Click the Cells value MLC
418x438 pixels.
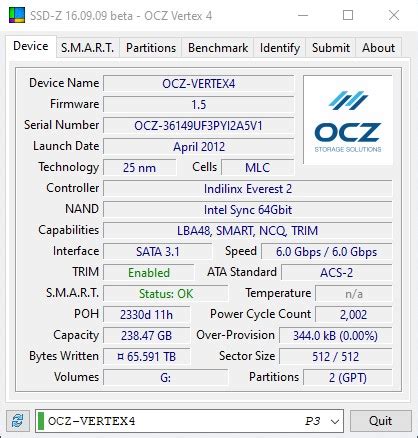coord(258,168)
